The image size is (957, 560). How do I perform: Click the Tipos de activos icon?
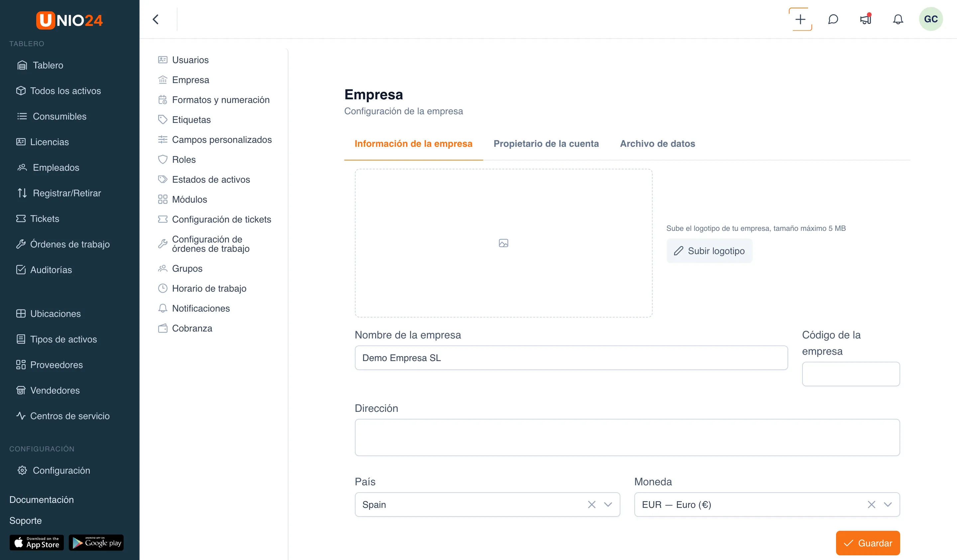tap(21, 339)
